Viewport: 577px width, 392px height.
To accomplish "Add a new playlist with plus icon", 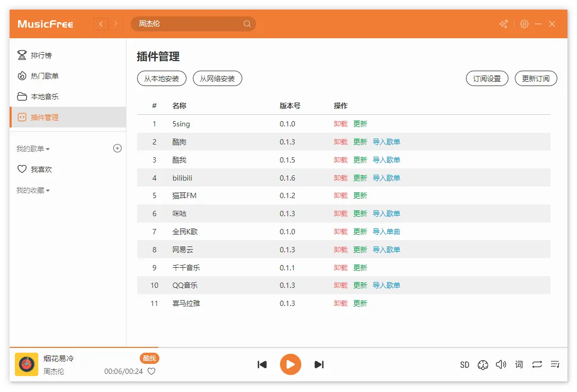I will click(117, 148).
